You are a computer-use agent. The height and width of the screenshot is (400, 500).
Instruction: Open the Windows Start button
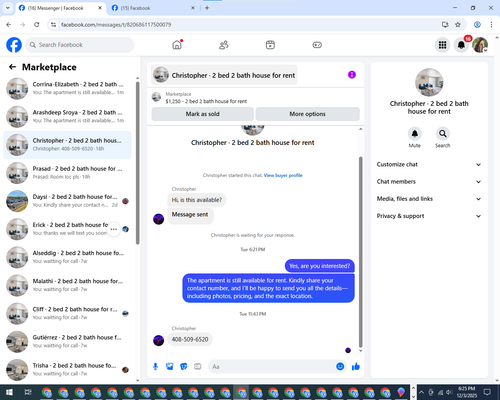click(9, 392)
